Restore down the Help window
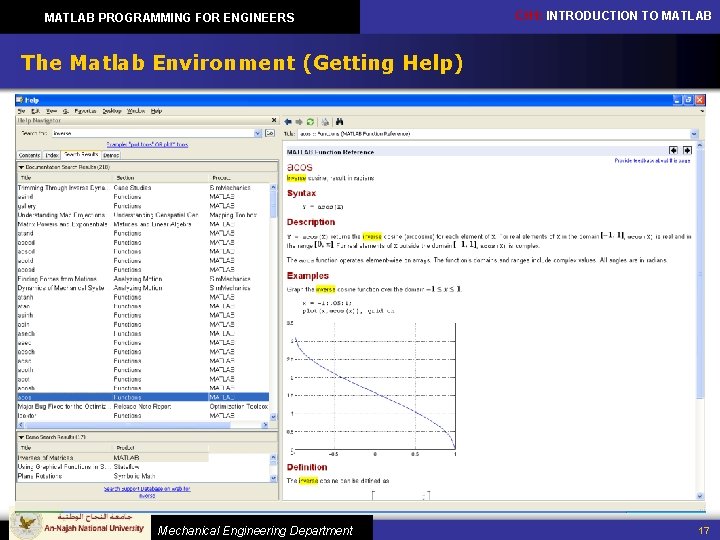This screenshot has height=540, width=720. pyautogui.click(x=687, y=100)
